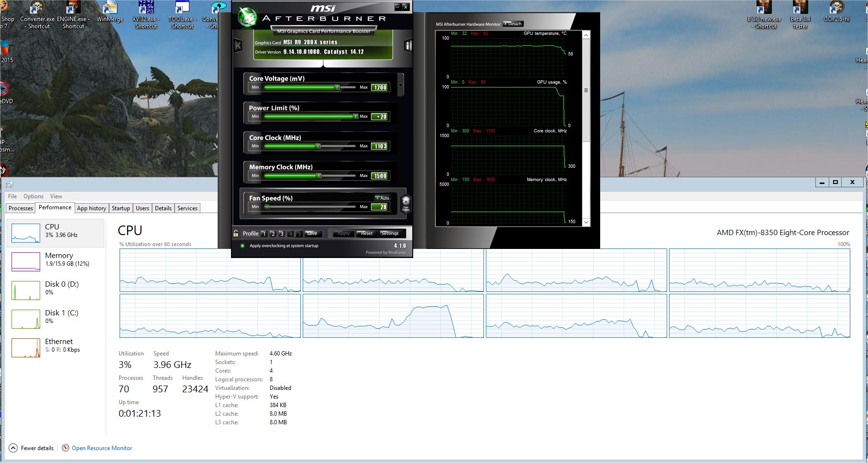The width and height of the screenshot is (868, 463).
Task: Open MSI Kombustor via the K button
Action: tap(238, 46)
